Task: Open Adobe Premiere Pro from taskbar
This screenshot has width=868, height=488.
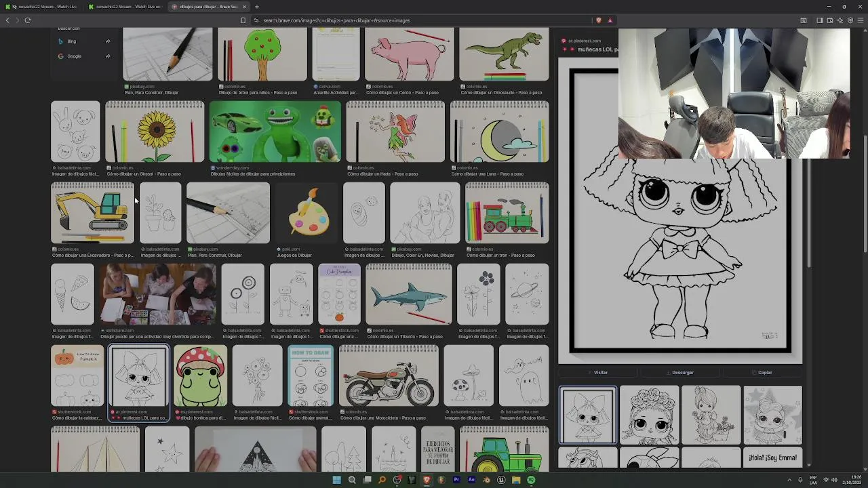Action: point(456,480)
